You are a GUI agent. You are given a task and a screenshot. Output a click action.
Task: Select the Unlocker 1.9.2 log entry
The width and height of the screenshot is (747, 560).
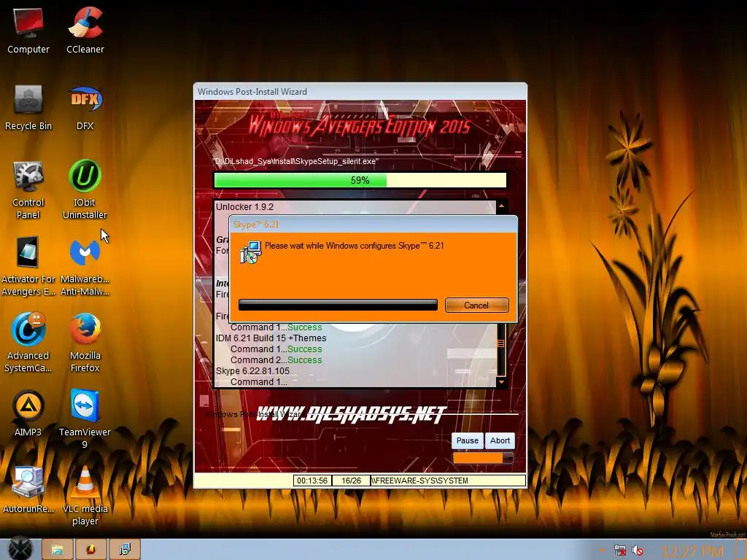click(245, 206)
